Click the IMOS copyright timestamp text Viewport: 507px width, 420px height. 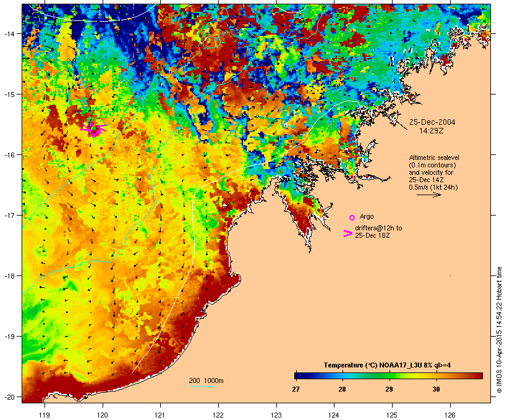[x=499, y=330]
